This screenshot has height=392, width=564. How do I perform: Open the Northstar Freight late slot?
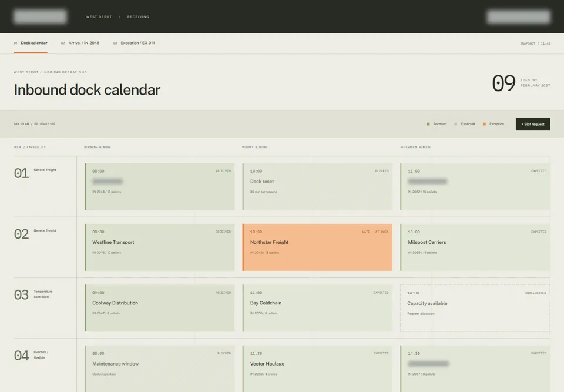[317, 247]
